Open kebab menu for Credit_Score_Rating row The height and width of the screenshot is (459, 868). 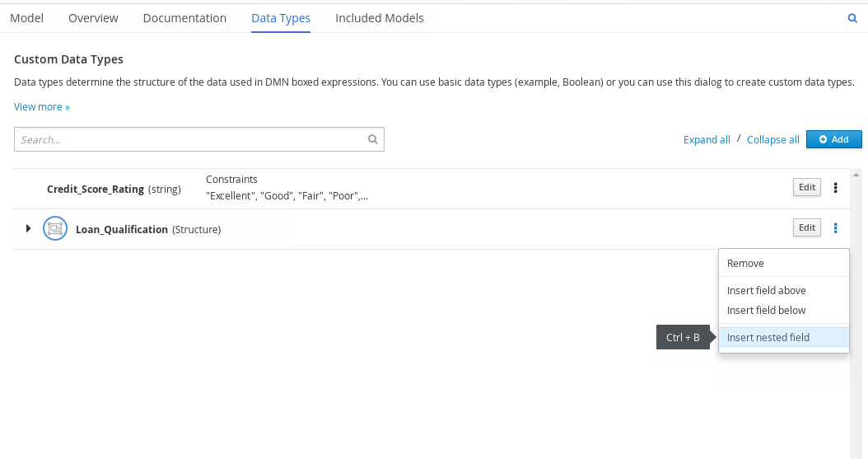coord(836,188)
